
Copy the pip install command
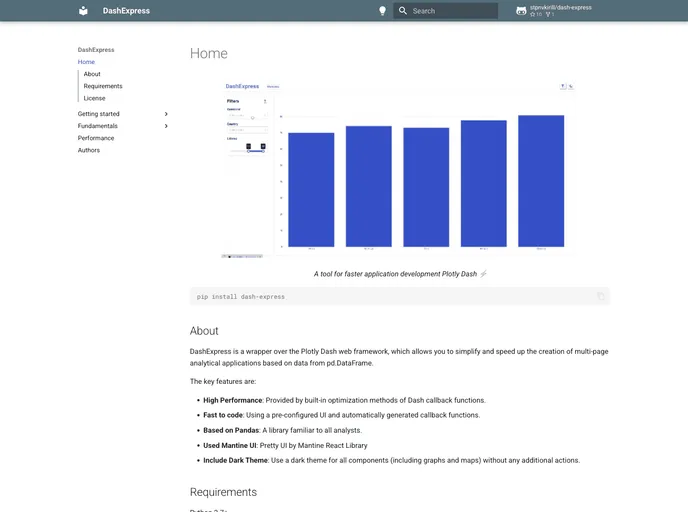(601, 296)
